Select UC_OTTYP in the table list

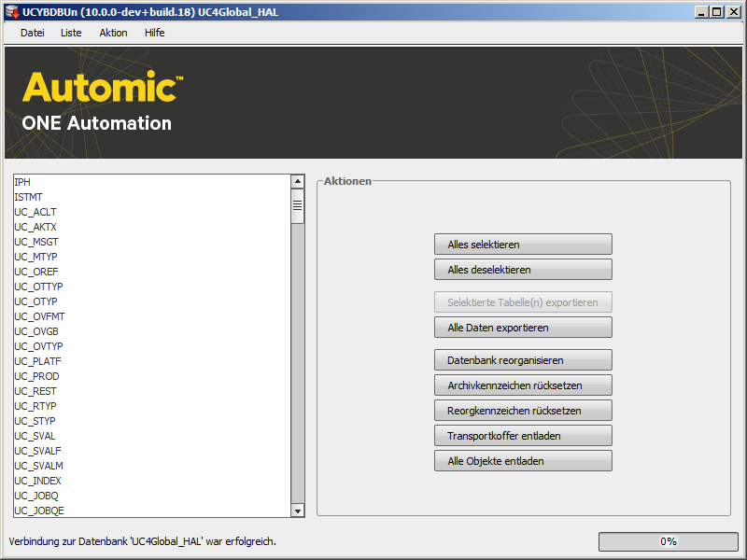click(x=152, y=287)
